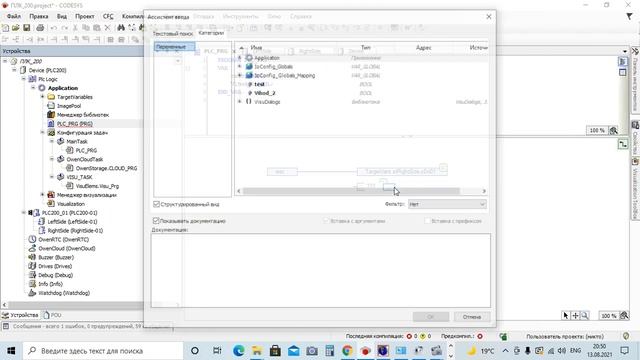Open the Mail app from taskbar

tap(293, 351)
